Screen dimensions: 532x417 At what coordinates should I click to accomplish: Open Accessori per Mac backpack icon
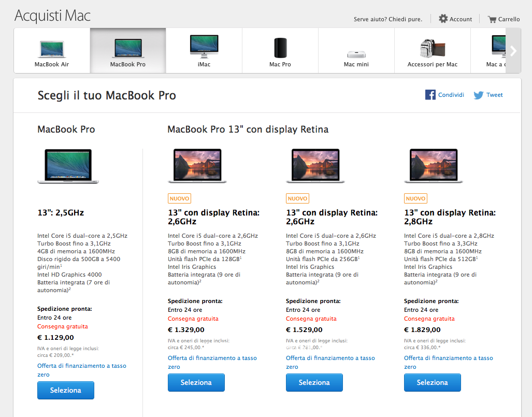pyautogui.click(x=433, y=48)
